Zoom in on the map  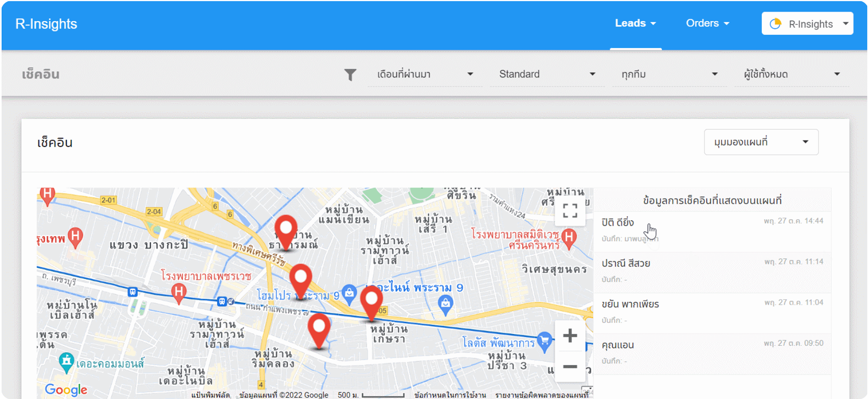coord(569,336)
